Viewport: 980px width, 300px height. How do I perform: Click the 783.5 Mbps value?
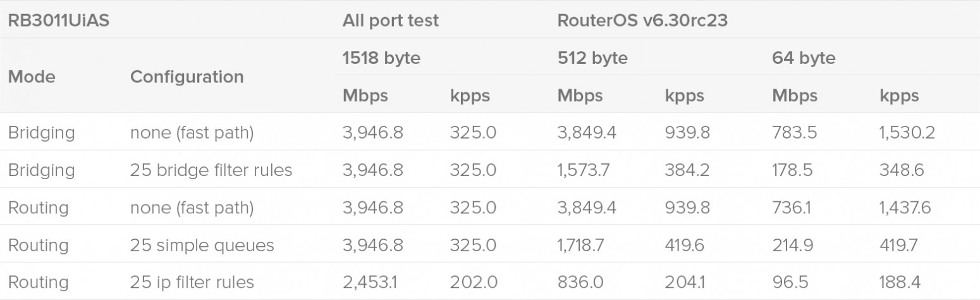pos(792,133)
